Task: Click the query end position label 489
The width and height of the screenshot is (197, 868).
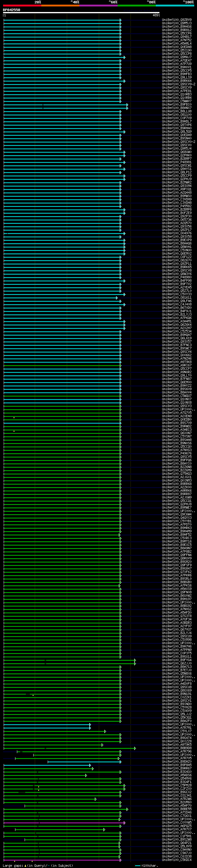Action: click(x=155, y=15)
